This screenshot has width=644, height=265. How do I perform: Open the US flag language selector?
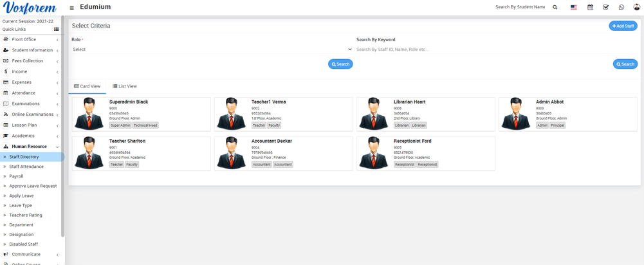pyautogui.click(x=573, y=7)
